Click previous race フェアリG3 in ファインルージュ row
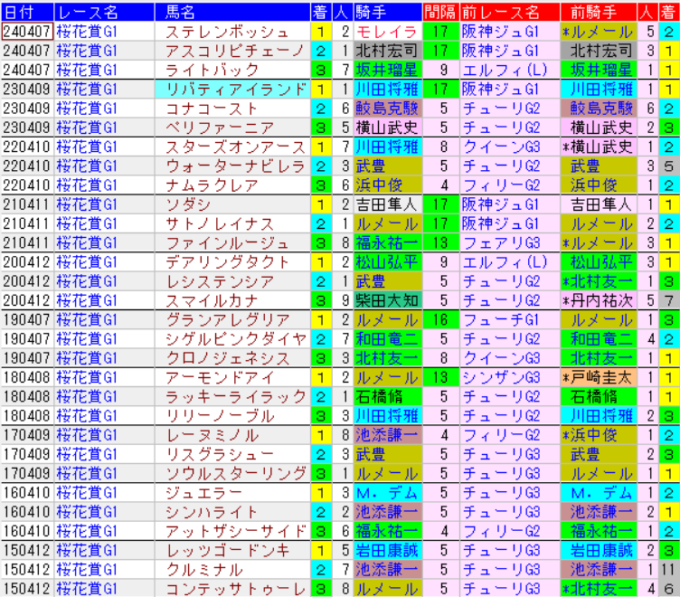The height and width of the screenshot is (597, 680). [502, 243]
